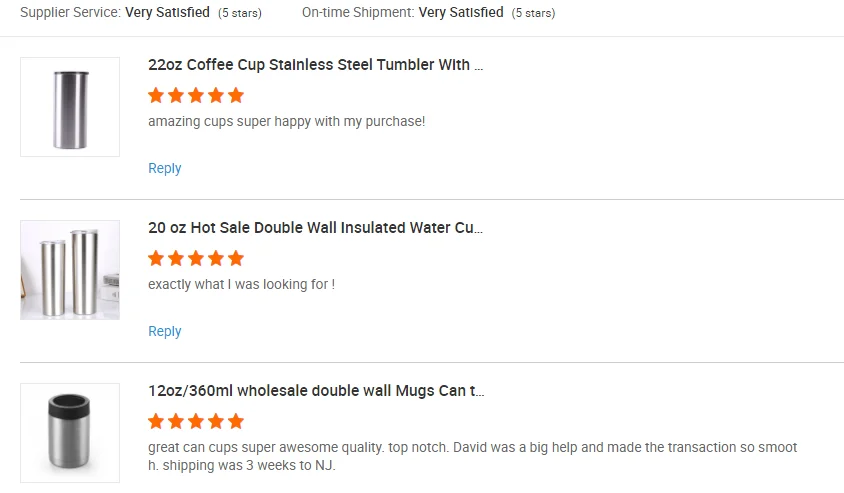The height and width of the screenshot is (493, 844).
Task: Click the fifth star of the 22oz Coffee Cup review
Action: [236, 96]
